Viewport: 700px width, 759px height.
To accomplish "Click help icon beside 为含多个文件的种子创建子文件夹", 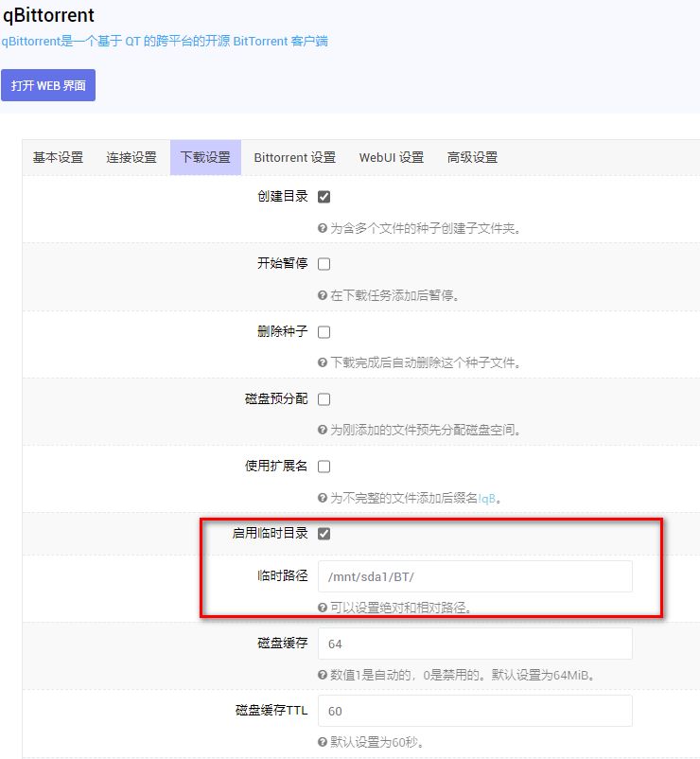I will coord(323,228).
